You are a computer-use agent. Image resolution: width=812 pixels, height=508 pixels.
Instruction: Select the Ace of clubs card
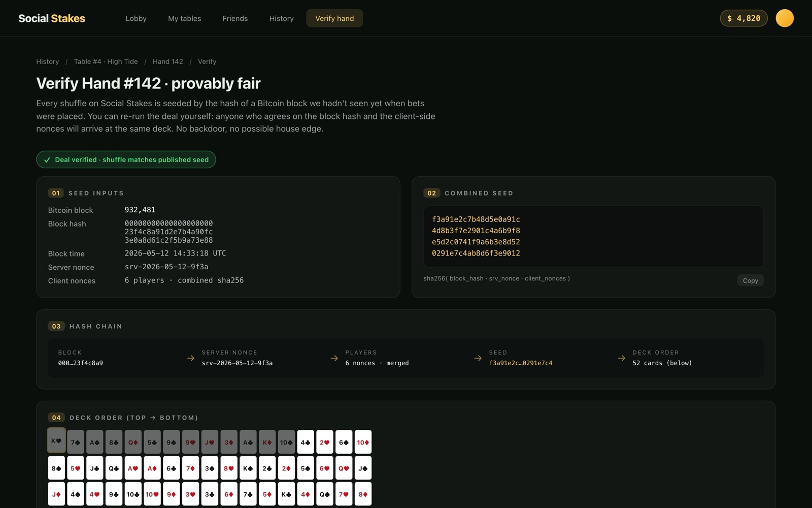(248, 442)
